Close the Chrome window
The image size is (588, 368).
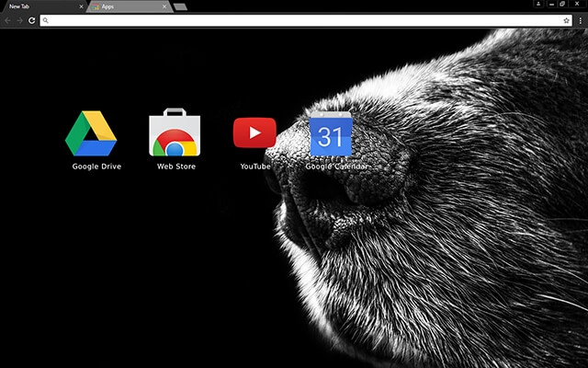coord(578,4)
